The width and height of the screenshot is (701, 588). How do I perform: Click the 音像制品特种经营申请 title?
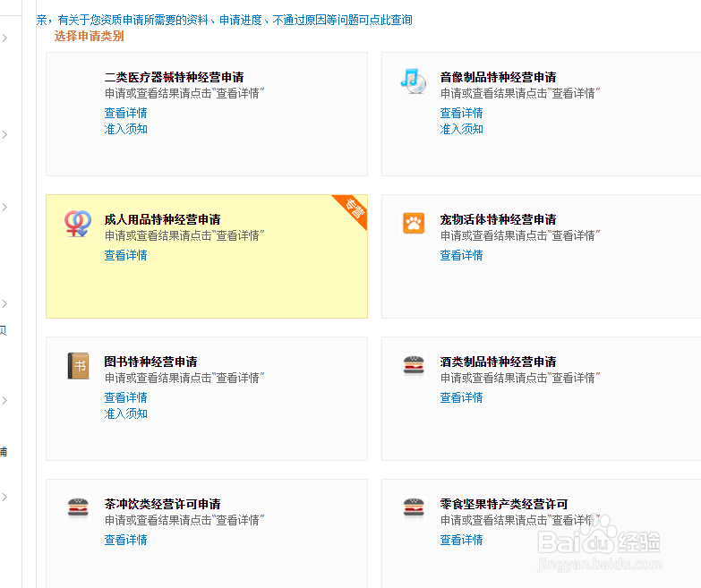pyautogui.click(x=498, y=77)
